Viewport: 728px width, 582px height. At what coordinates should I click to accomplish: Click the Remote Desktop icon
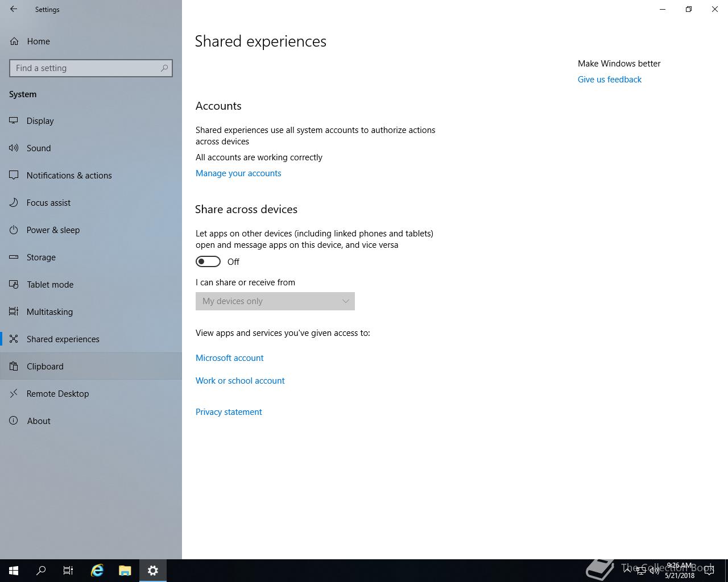click(14, 393)
